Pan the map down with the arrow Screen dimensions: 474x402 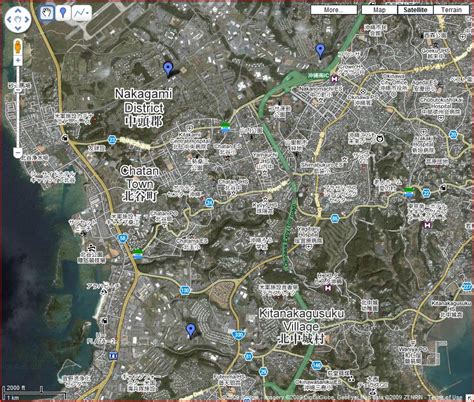(x=18, y=28)
